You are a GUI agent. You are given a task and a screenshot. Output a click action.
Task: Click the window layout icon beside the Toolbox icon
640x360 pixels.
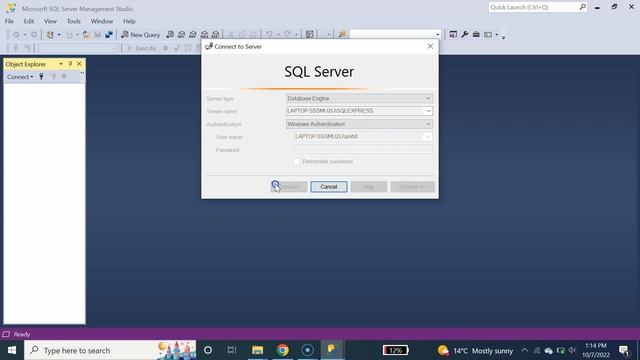tap(488, 35)
